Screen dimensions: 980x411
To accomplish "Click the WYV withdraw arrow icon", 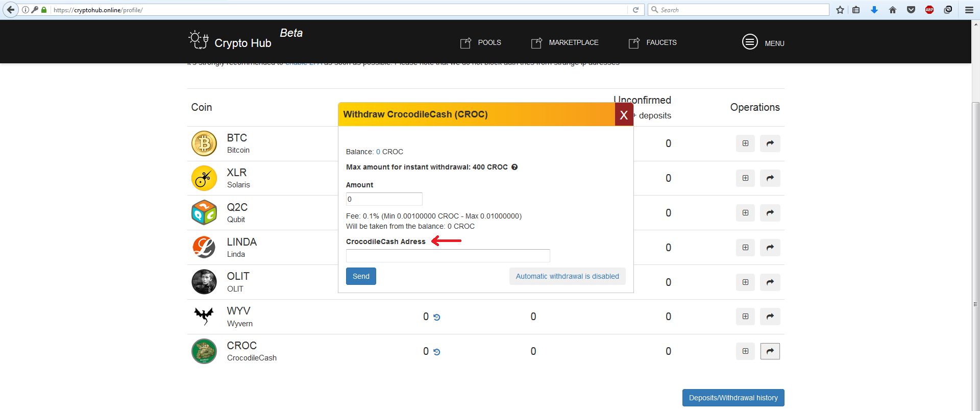I will (770, 317).
